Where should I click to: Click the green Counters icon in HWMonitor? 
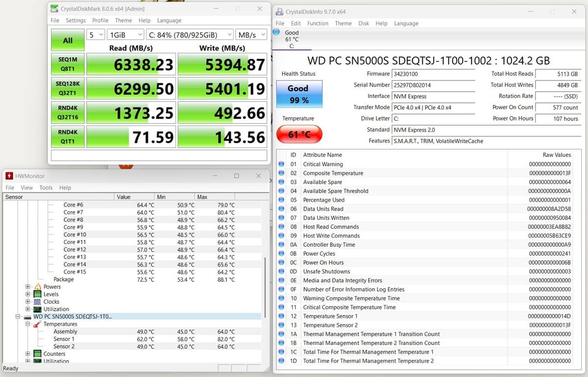point(38,353)
